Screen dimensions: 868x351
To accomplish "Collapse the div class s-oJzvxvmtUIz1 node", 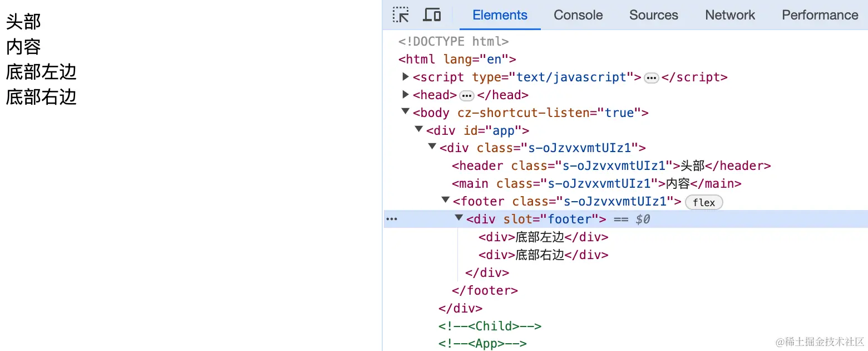I will pyautogui.click(x=432, y=147).
